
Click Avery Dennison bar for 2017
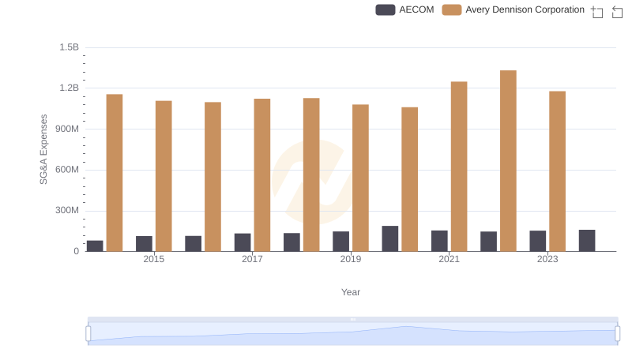[x=262, y=174]
